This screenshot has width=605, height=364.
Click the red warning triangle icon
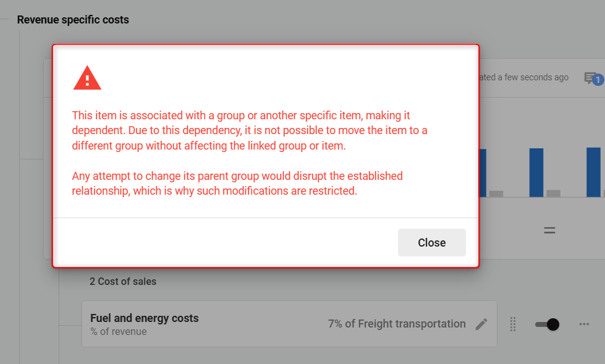coord(87,78)
